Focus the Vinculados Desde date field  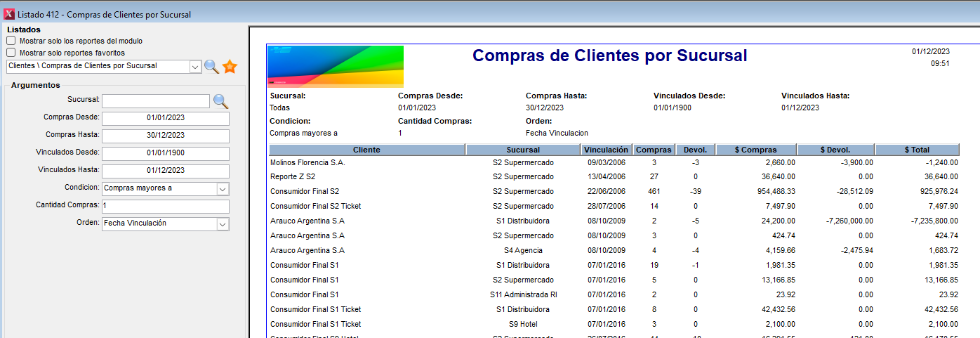[x=166, y=153]
